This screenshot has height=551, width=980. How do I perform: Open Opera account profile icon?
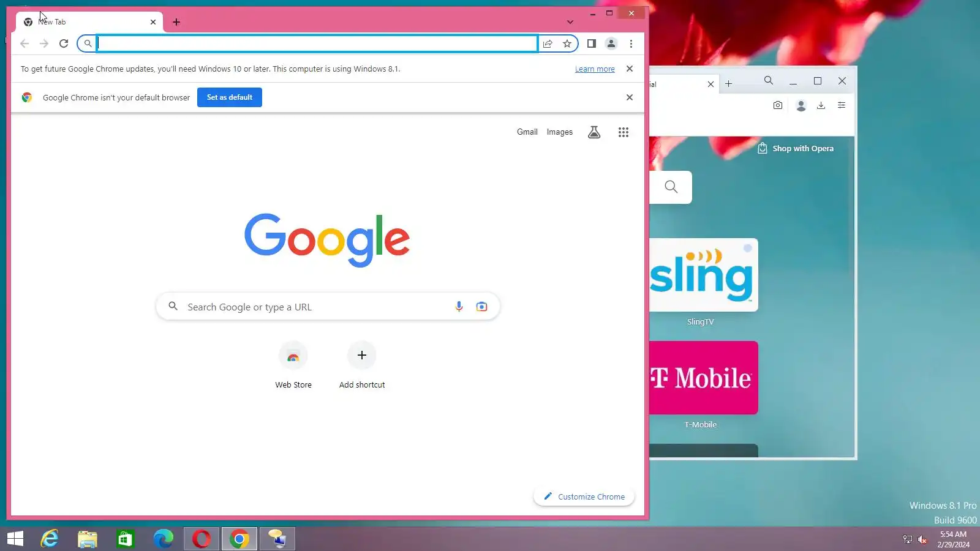(x=801, y=105)
